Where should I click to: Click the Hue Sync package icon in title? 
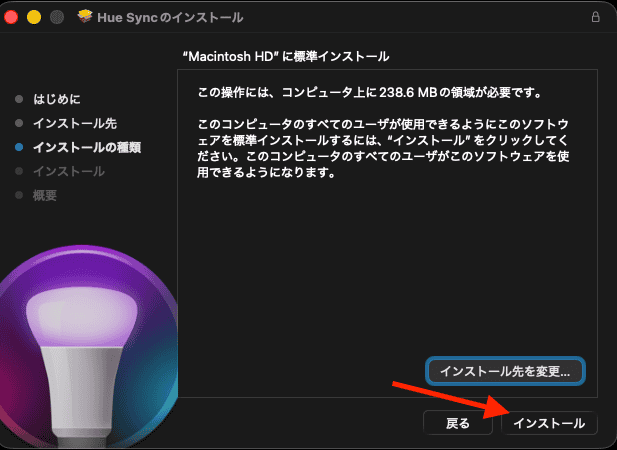point(85,17)
